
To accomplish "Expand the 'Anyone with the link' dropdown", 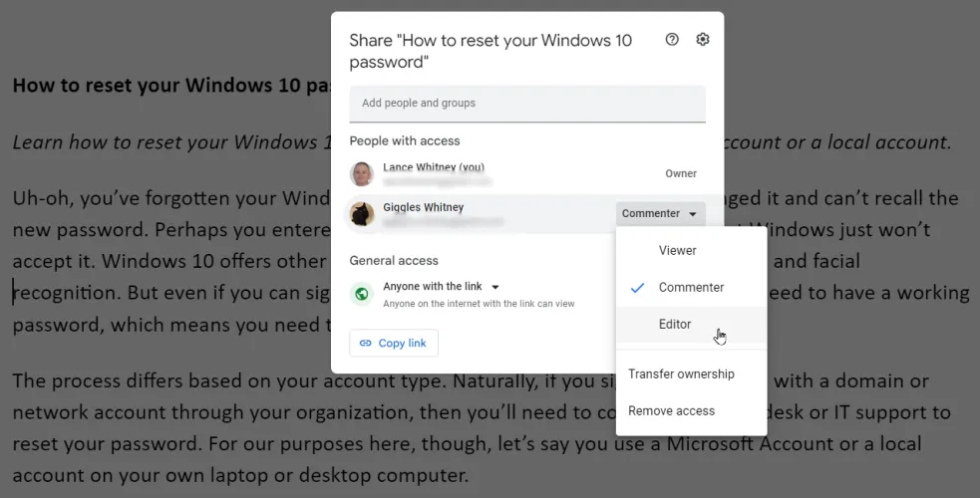I will point(495,287).
